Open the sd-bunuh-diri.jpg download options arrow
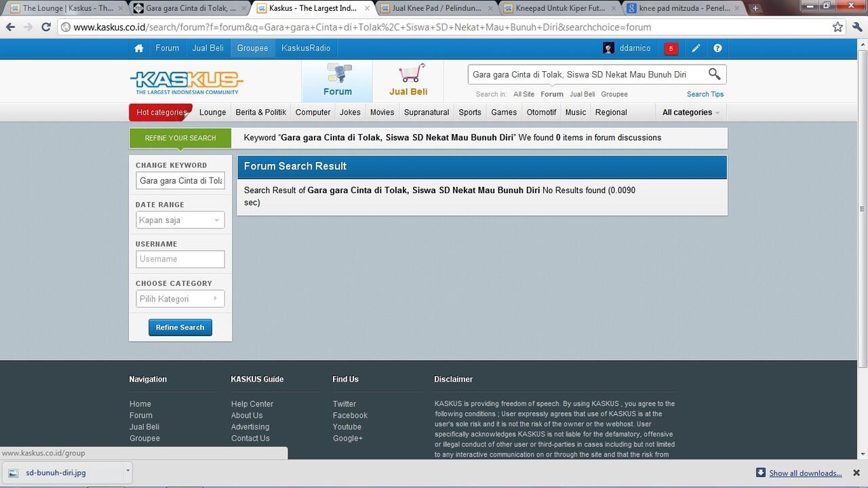 pyautogui.click(x=127, y=471)
